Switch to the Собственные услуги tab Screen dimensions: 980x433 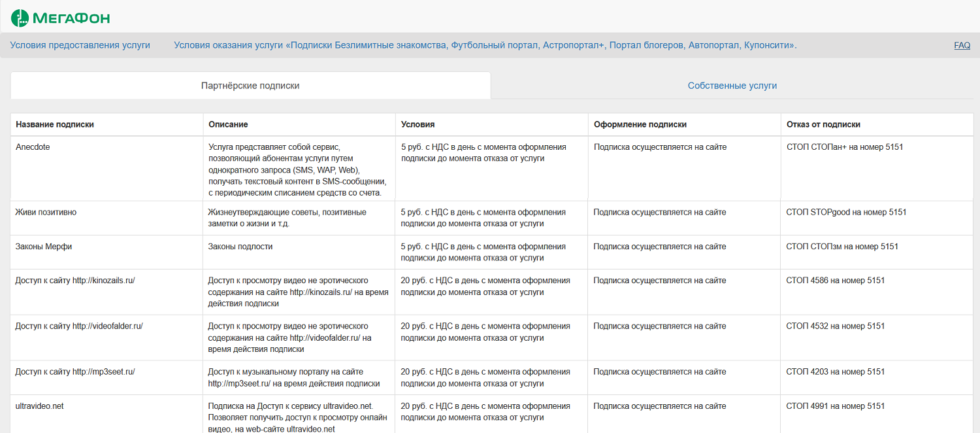(x=731, y=85)
